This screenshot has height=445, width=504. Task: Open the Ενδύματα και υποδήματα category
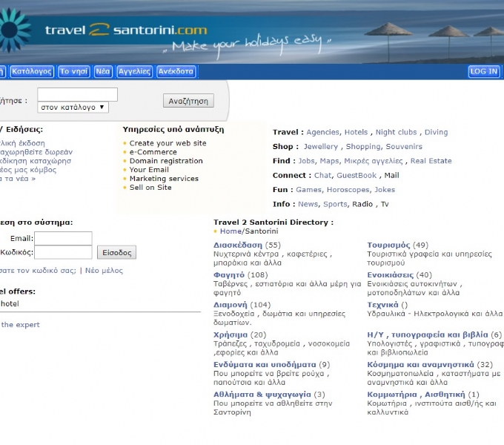tap(265, 365)
